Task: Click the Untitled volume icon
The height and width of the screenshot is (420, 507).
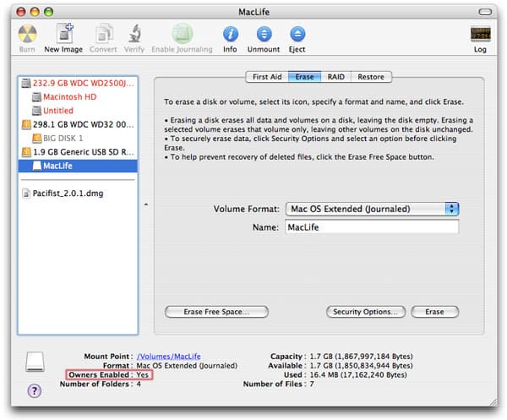Action: pyautogui.click(x=36, y=111)
